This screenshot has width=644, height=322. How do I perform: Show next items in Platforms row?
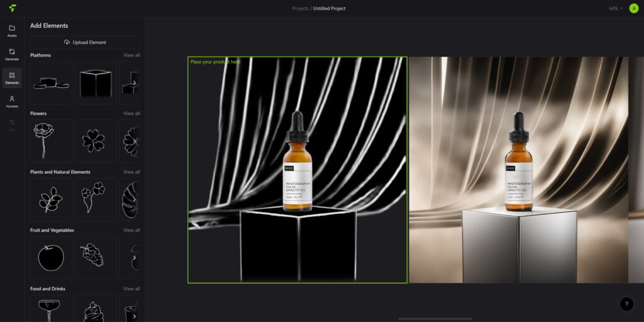[134, 82]
